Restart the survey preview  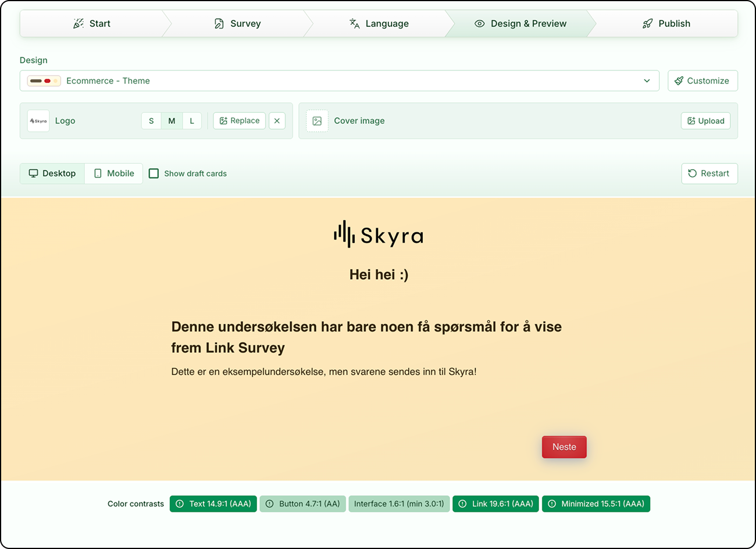709,173
